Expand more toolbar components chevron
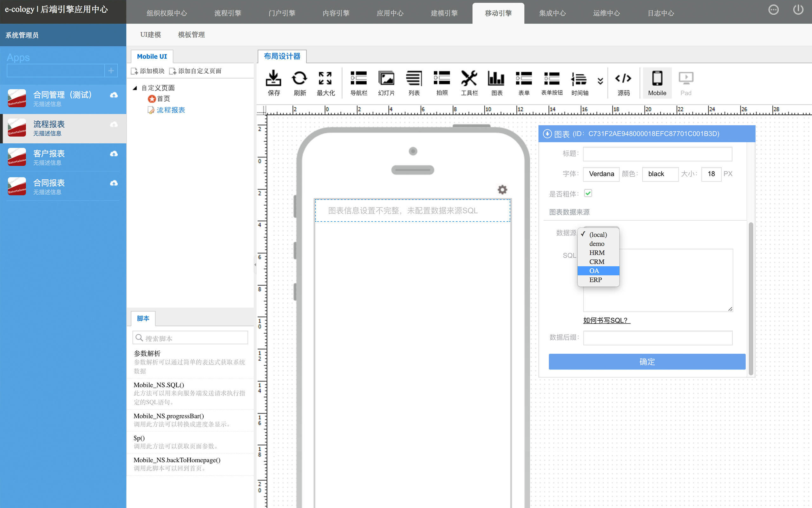 click(x=600, y=81)
